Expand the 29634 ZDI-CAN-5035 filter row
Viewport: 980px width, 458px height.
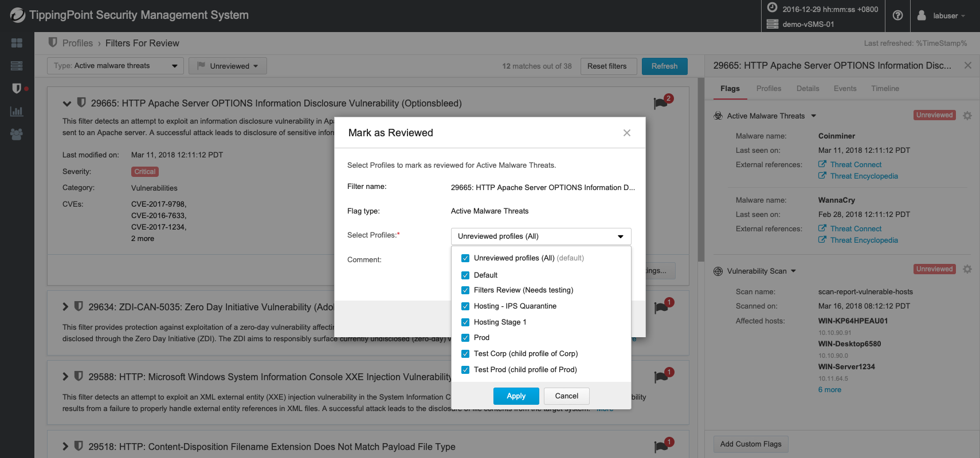tap(65, 307)
